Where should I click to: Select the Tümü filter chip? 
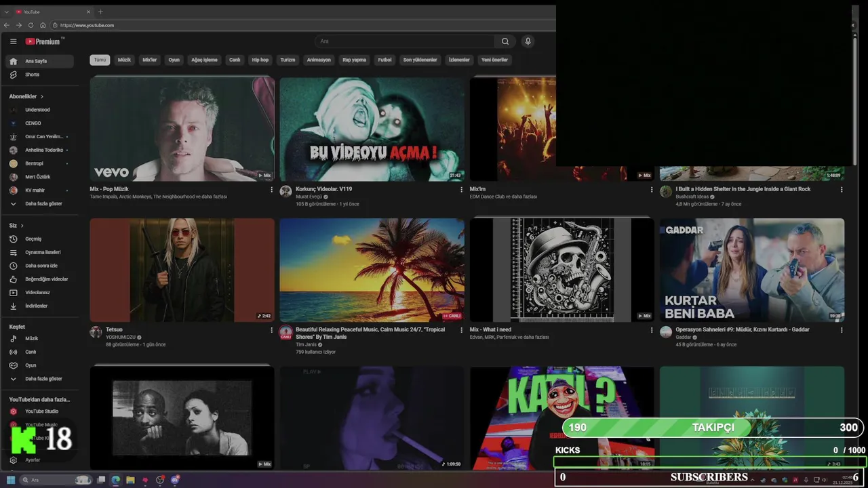pos(100,60)
